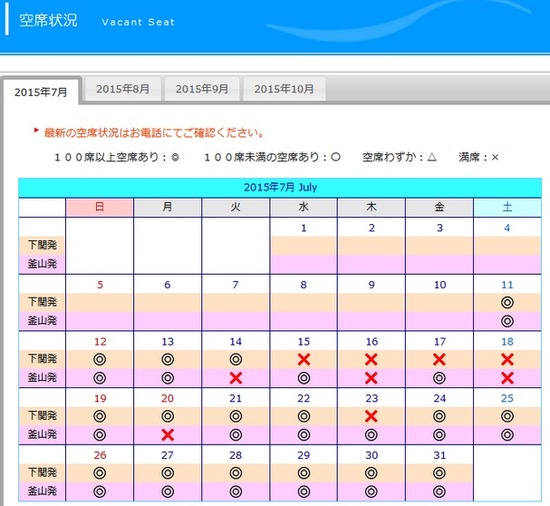Screen dimensions: 550x506
Task: Click the double-circle icon for 釜山発 on July 22
Action: pos(304,435)
